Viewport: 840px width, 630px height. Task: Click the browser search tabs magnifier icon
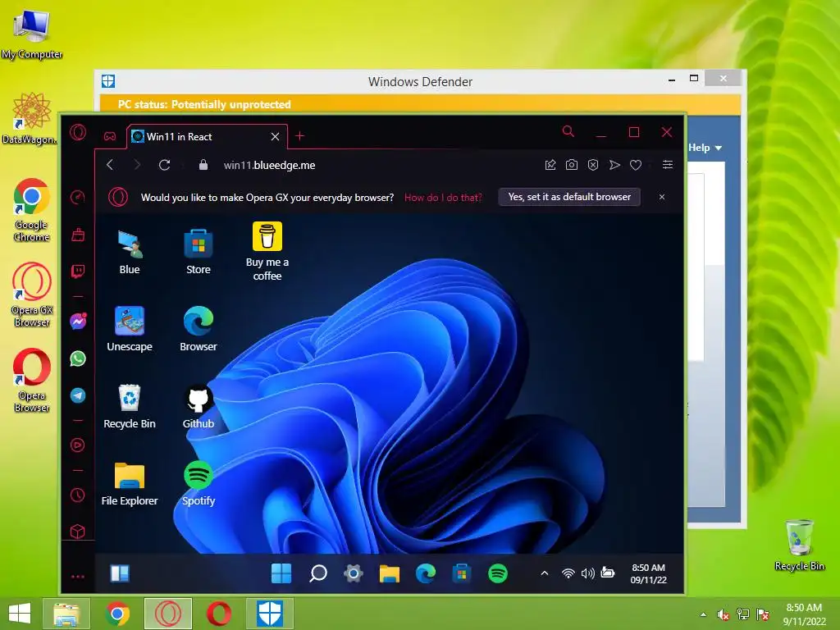tap(568, 132)
